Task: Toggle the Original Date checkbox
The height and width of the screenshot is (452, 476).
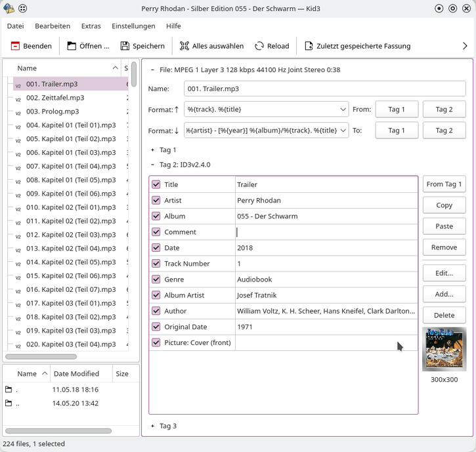Action: pyautogui.click(x=156, y=327)
